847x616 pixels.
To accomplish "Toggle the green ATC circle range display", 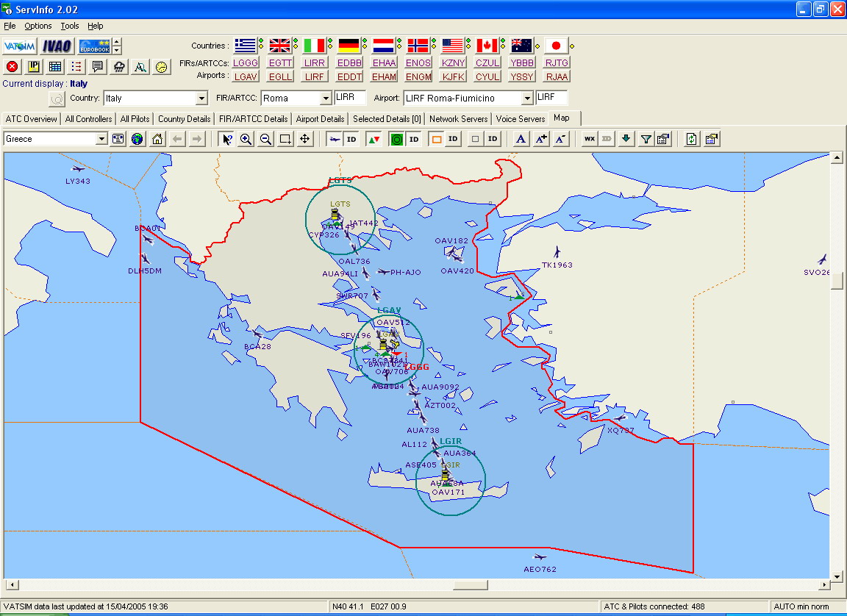I will click(x=396, y=139).
